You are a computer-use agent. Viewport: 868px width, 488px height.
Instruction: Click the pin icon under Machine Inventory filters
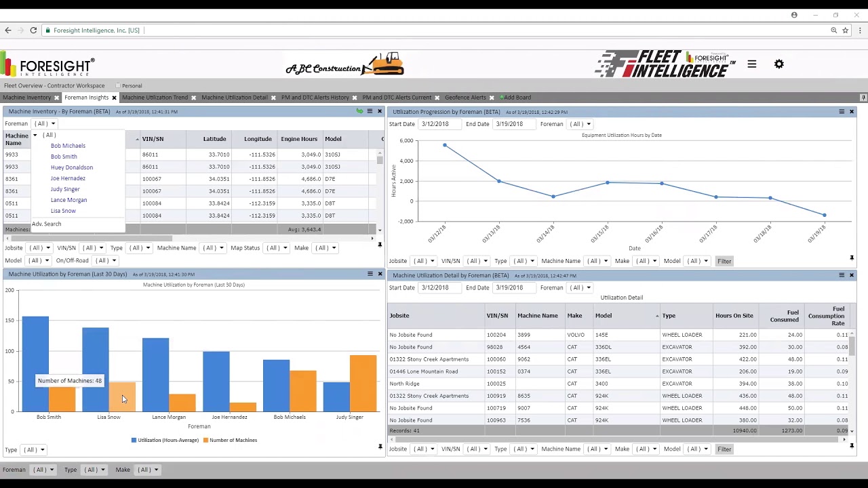380,245
